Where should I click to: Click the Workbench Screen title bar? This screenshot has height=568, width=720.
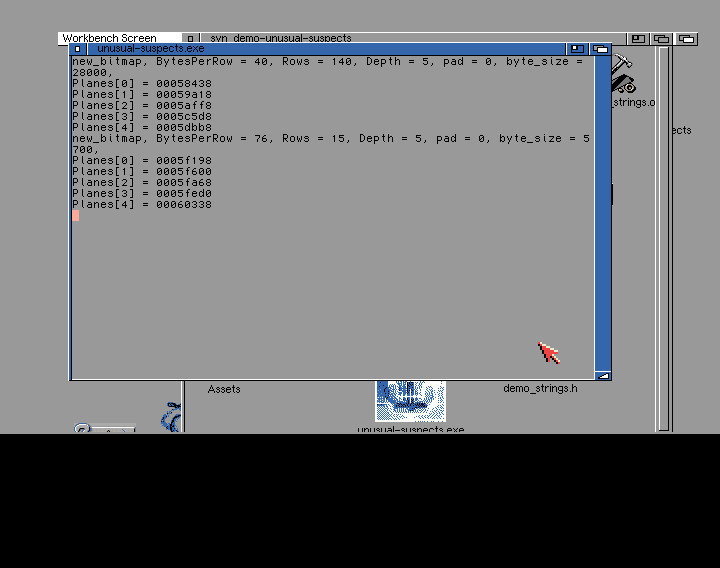pos(109,38)
